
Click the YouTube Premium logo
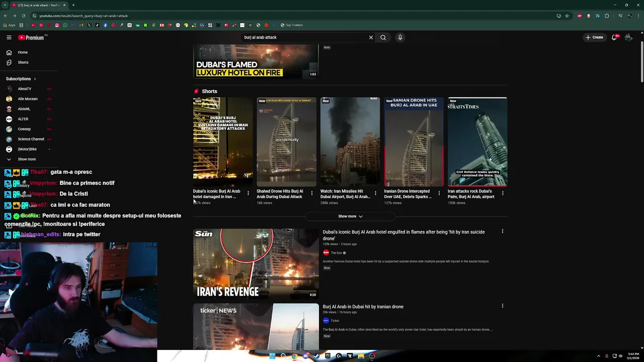[31, 37]
